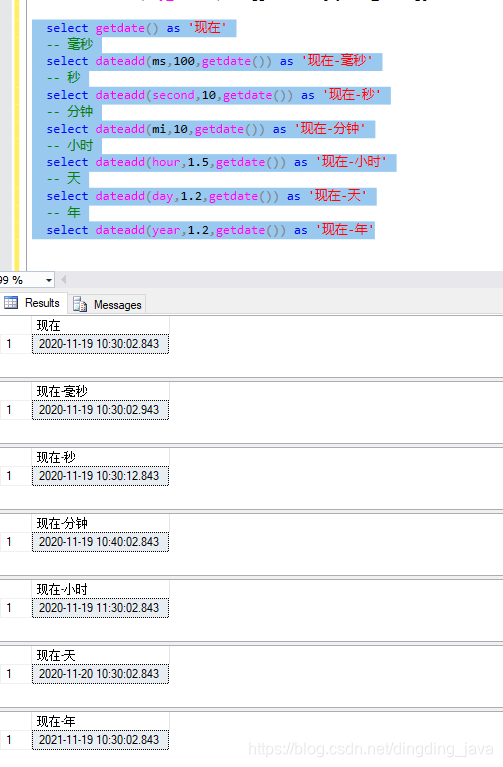Select cell 2020-11-19 11:30:02.843
503x767 pixels.
[100, 608]
